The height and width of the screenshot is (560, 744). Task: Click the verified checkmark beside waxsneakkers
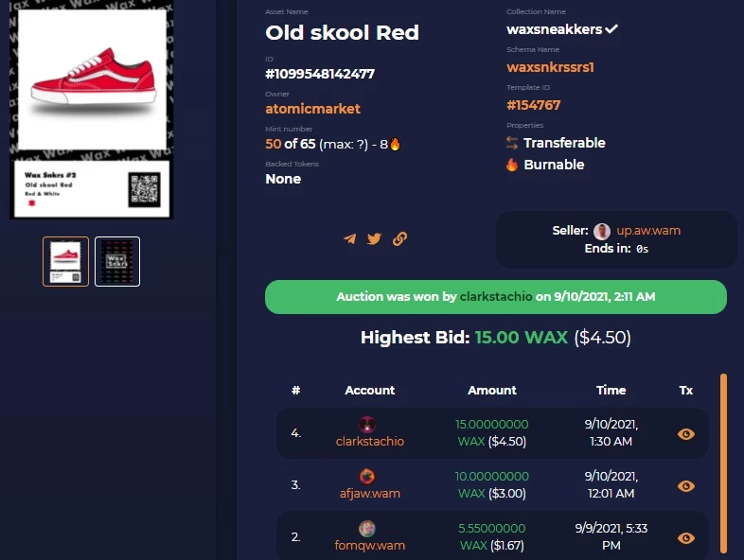coord(611,29)
